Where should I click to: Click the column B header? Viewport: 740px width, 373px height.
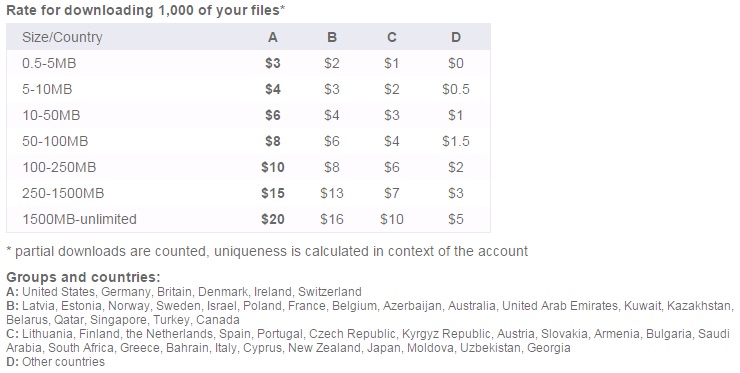pyautogui.click(x=332, y=37)
